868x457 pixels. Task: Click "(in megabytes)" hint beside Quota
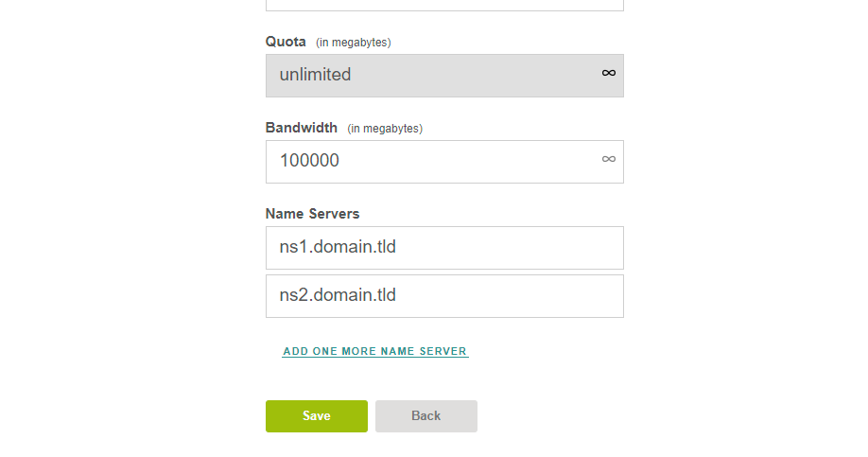(354, 43)
